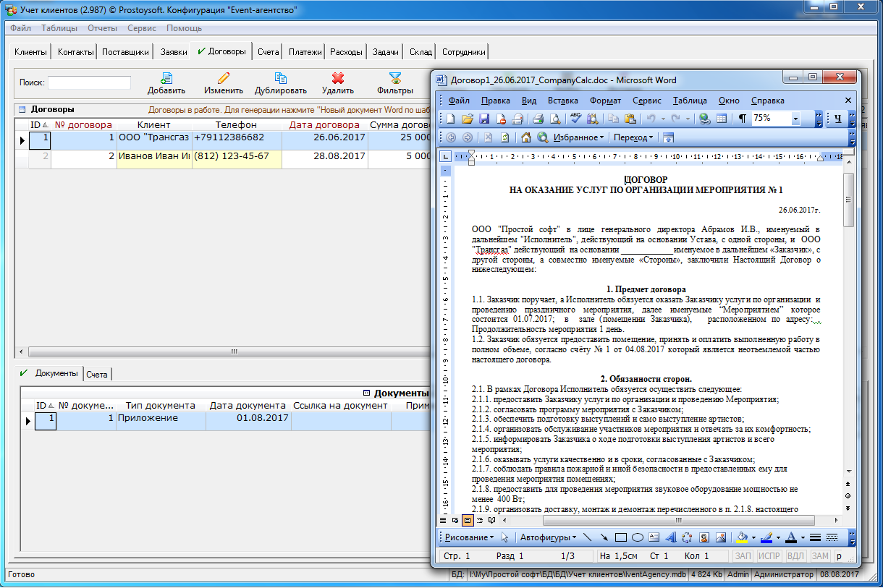883x588 pixels.
Task: Click the Дублировать icon
Action: point(281,78)
